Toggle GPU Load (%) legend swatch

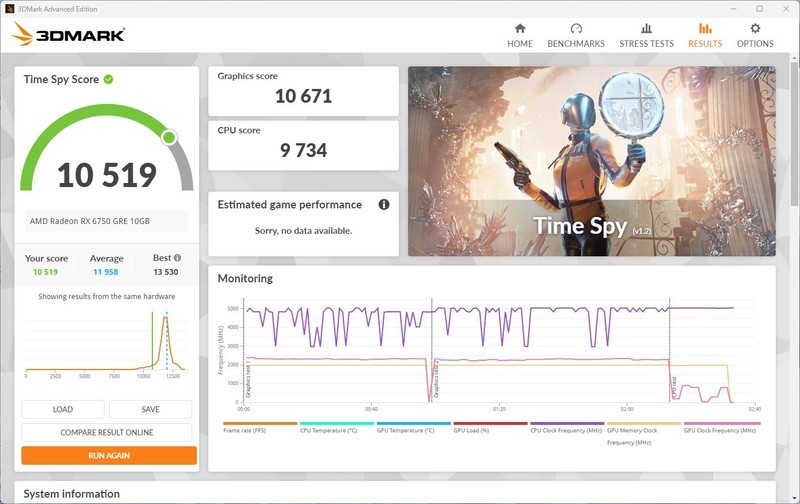(x=490, y=423)
